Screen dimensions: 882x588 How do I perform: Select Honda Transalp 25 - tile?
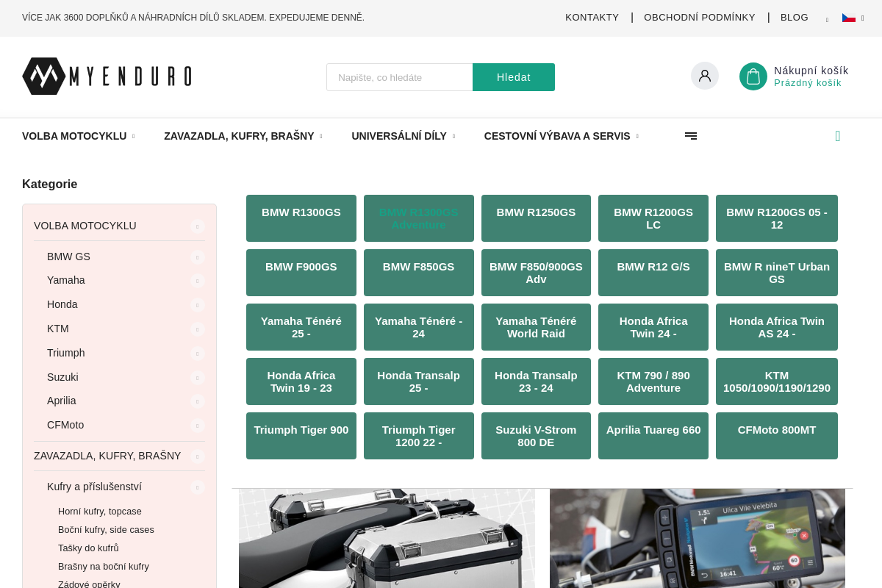pos(419,381)
